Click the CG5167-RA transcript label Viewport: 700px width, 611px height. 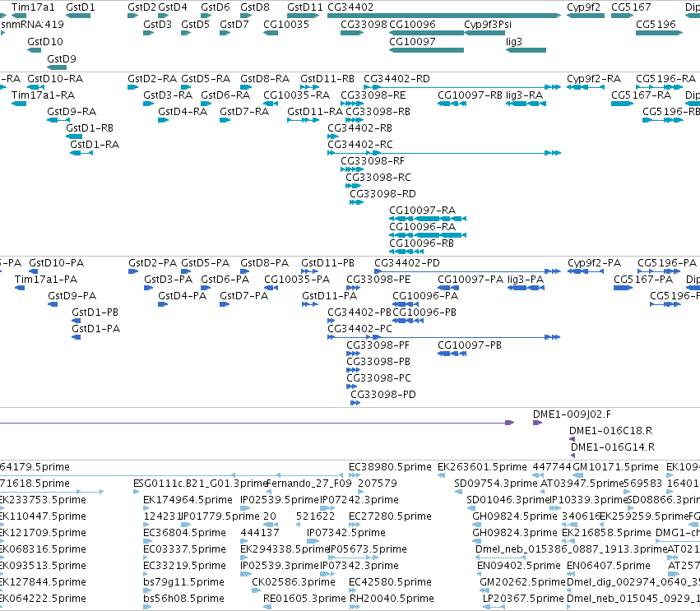641,95
